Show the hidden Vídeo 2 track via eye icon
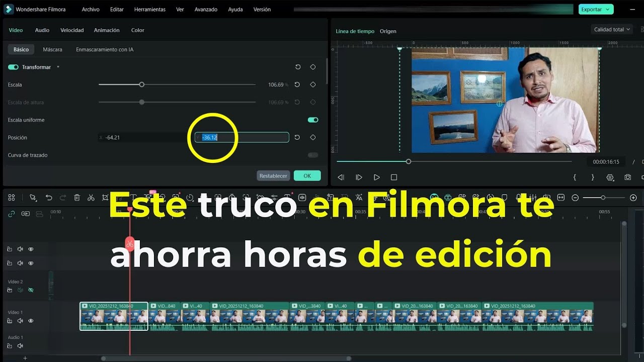Viewport: 644px width, 362px height. coord(31,290)
